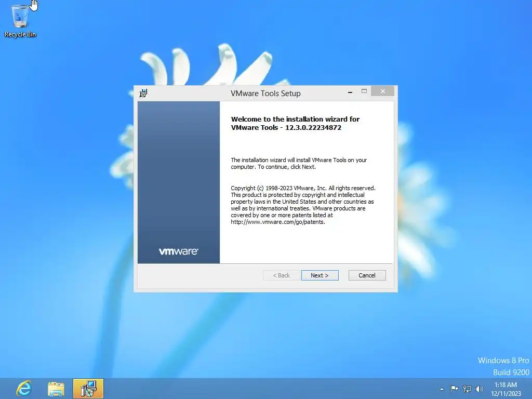Close the VMware Tools Setup dialog
The image size is (532, 399).
383,91
